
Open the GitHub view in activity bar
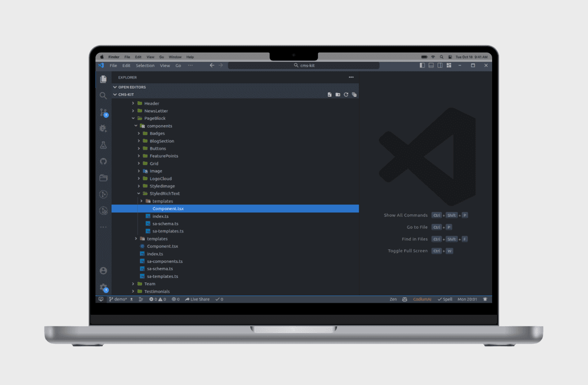click(103, 161)
